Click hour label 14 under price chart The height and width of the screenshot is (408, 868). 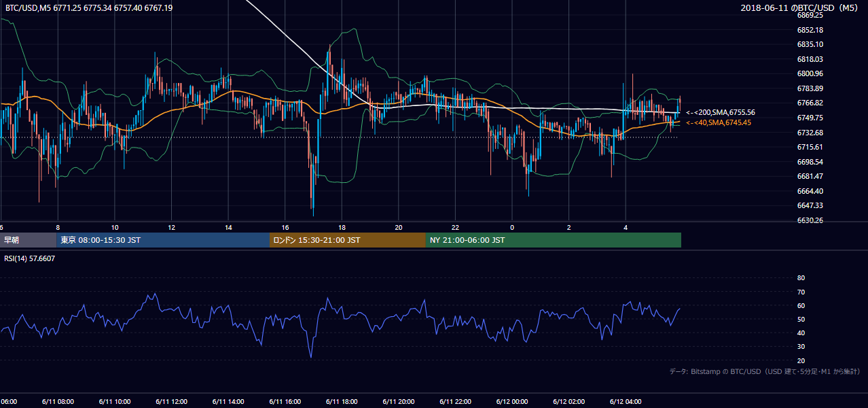tap(228, 227)
